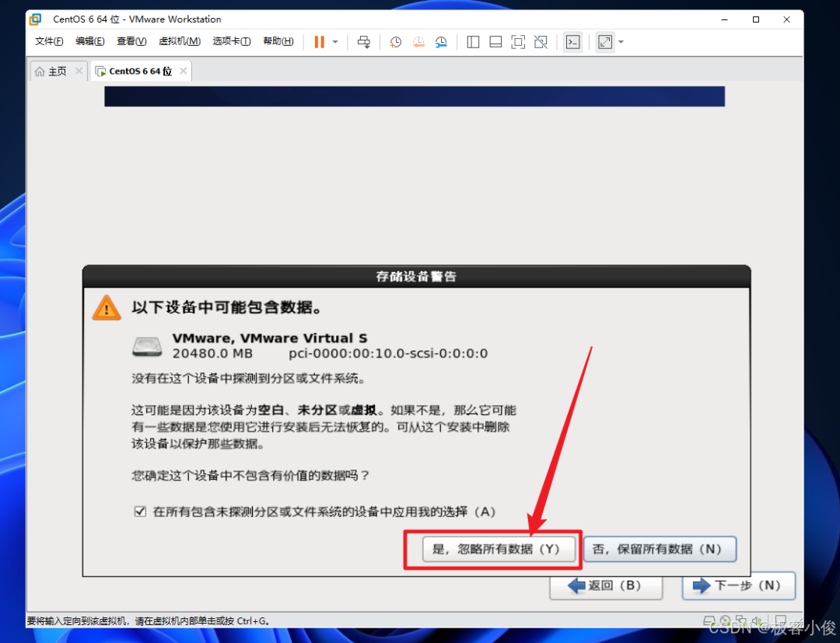Click the stretch guest display icon
840x643 pixels.
pos(605,42)
